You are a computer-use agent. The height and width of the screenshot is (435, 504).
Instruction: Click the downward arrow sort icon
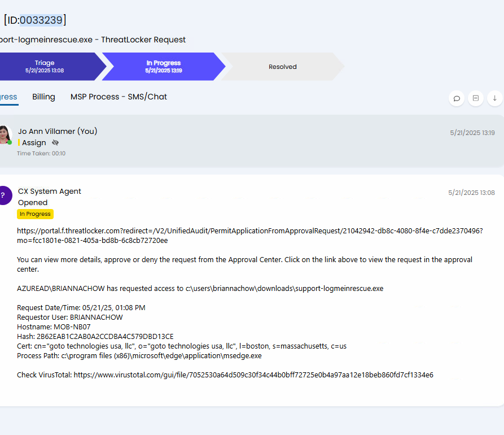point(495,98)
